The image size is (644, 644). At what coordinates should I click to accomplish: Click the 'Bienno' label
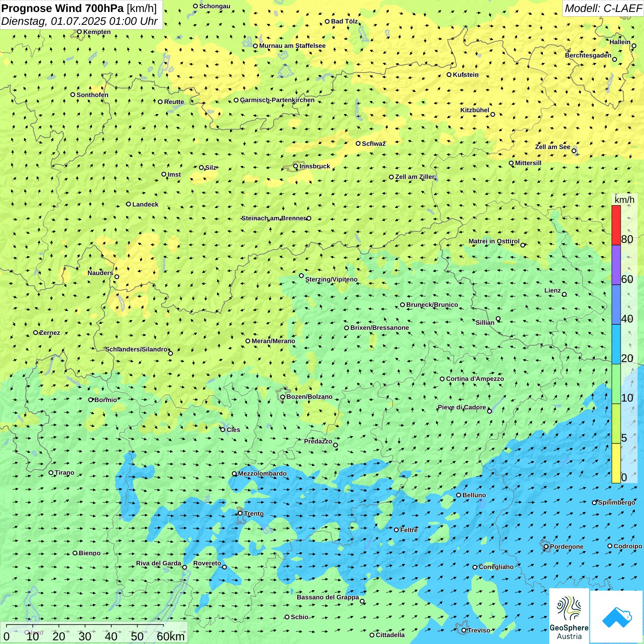point(89,553)
